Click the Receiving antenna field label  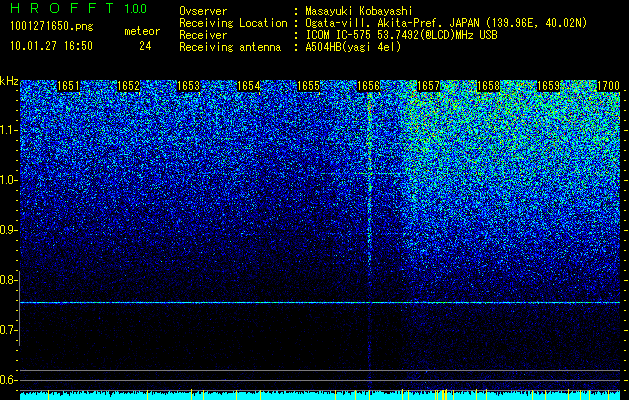point(230,47)
